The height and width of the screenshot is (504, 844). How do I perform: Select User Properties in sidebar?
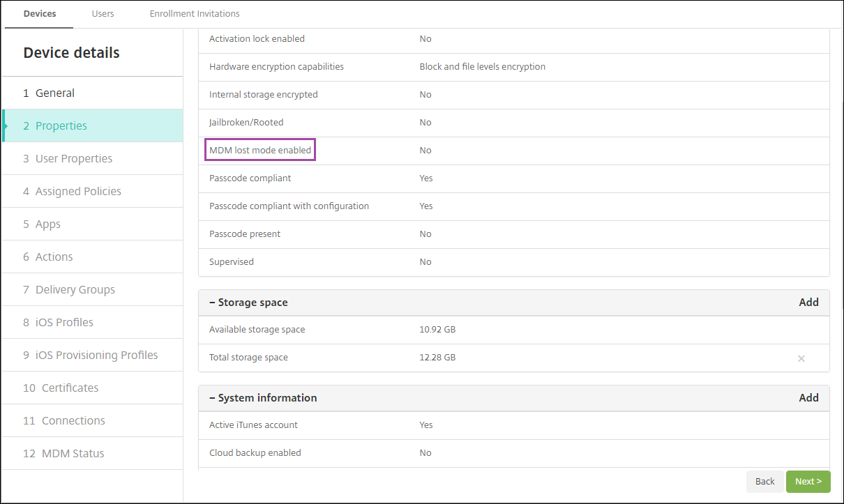click(x=73, y=159)
